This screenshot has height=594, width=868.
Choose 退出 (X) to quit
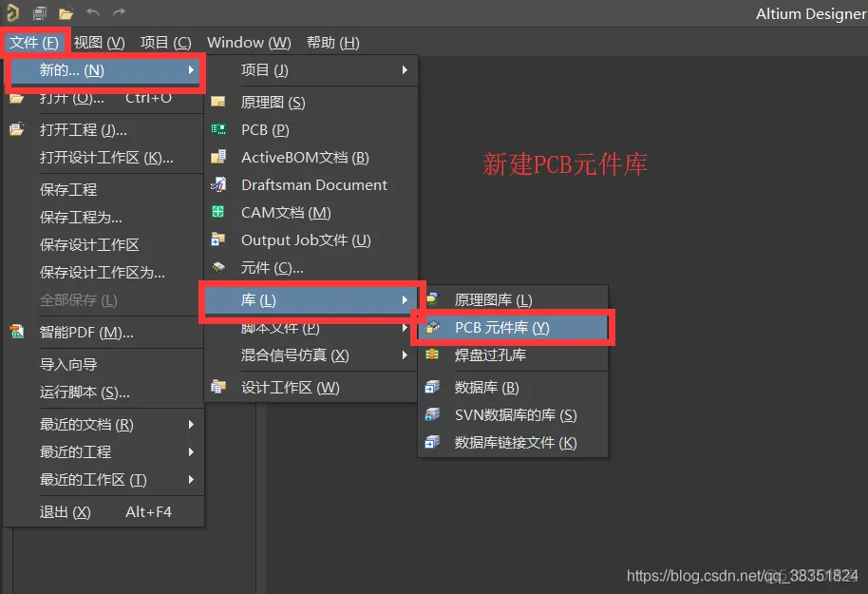tap(104, 512)
